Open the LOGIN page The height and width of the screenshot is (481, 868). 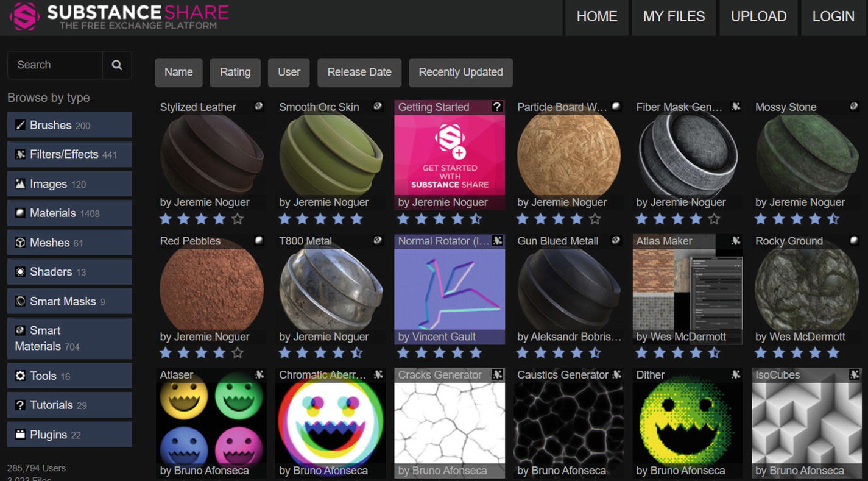pyautogui.click(x=833, y=17)
